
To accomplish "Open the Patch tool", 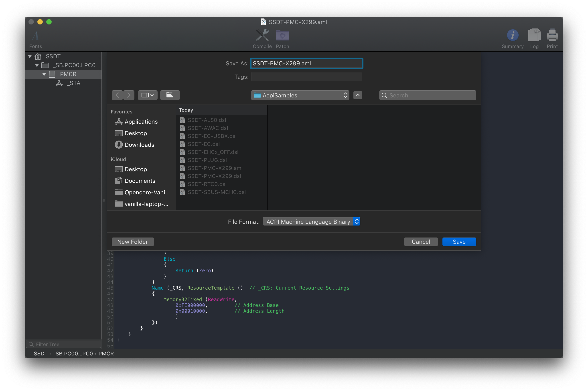I will 282,36.
